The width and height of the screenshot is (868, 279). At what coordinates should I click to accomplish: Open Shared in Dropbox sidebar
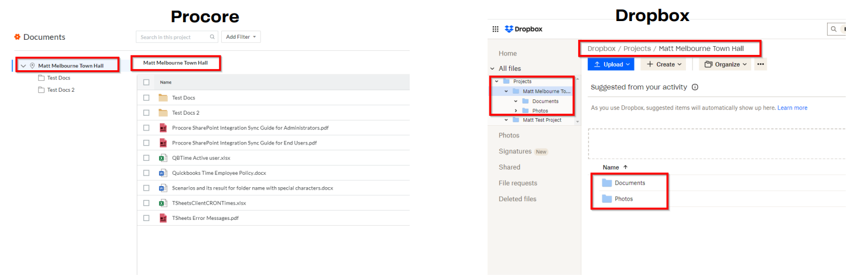pos(509,167)
